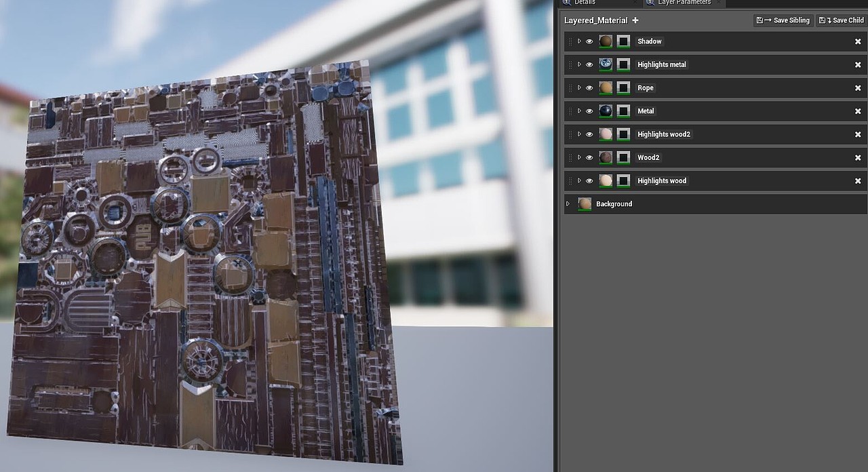
Task: Add a new layer with the plus icon
Action: 635,20
